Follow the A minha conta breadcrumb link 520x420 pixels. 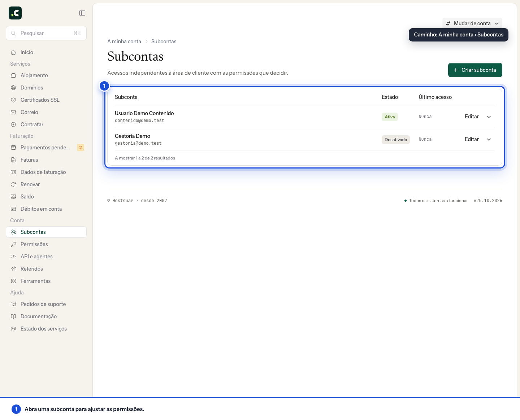coord(124,41)
